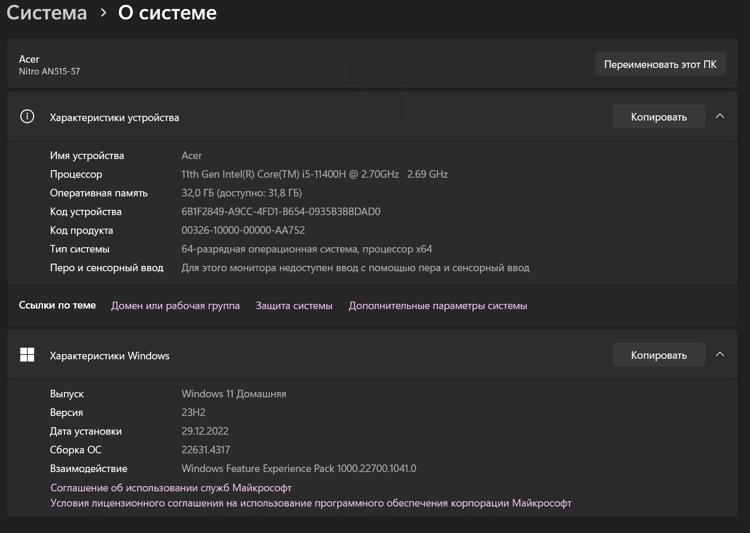This screenshot has width=750, height=533.
Task: Click the О системе page title
Action: [167, 13]
